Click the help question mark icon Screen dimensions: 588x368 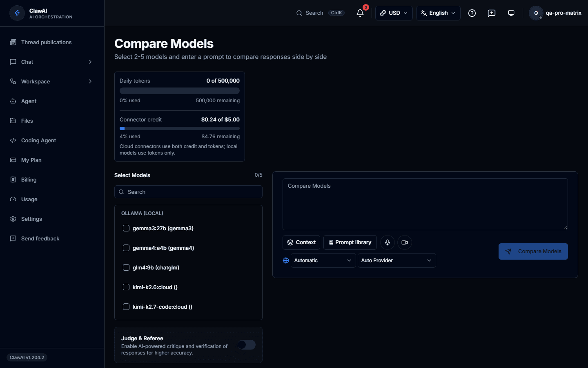click(x=472, y=13)
